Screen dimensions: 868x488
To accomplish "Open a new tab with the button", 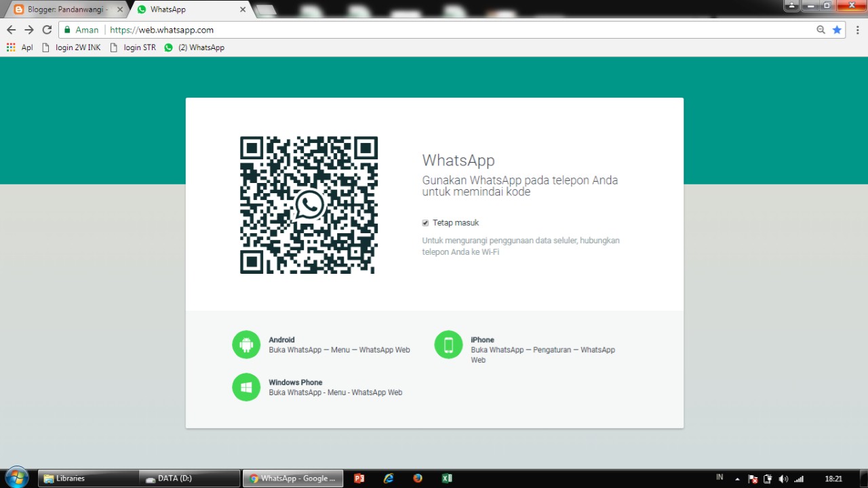I will 265,9.
